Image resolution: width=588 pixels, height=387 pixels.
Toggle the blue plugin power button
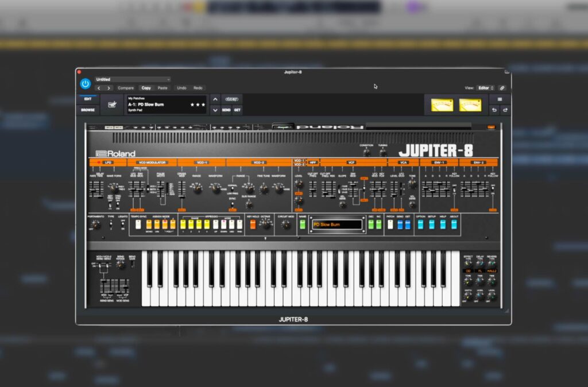[85, 84]
